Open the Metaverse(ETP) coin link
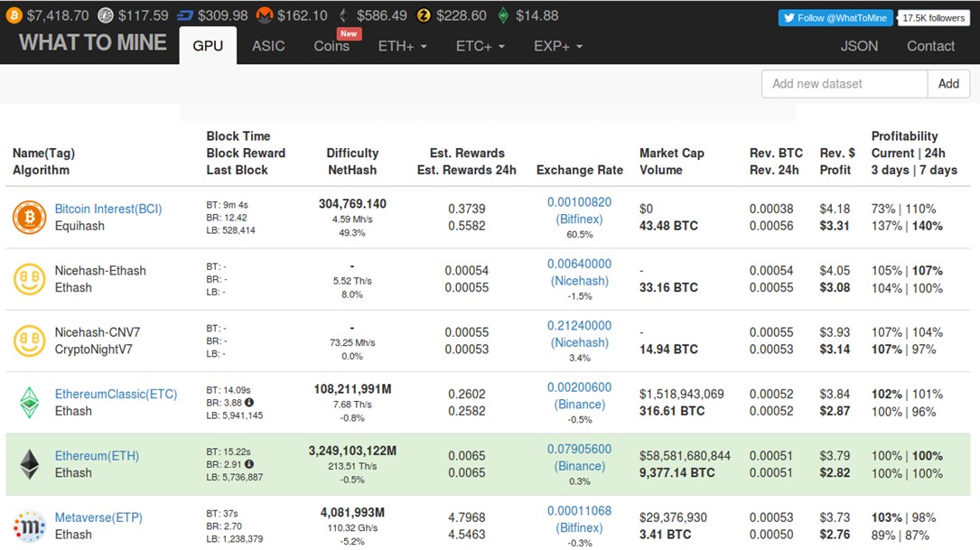This screenshot has height=550, width=980. [98, 518]
